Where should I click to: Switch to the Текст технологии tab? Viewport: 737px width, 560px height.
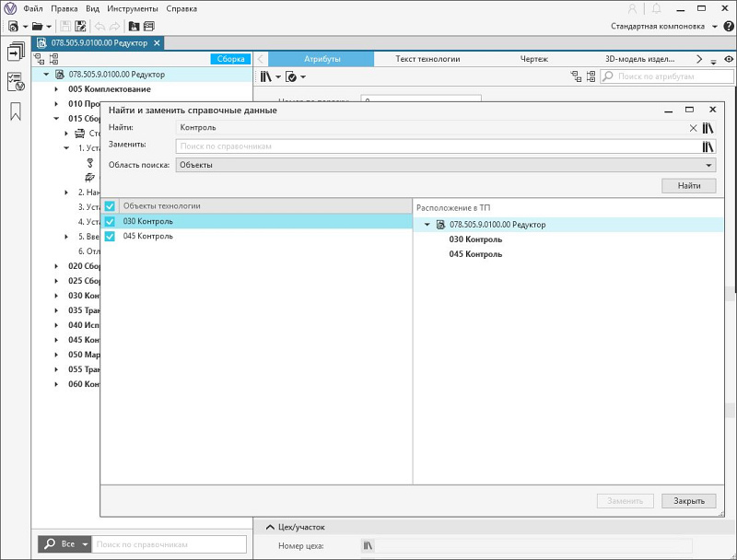coord(427,59)
